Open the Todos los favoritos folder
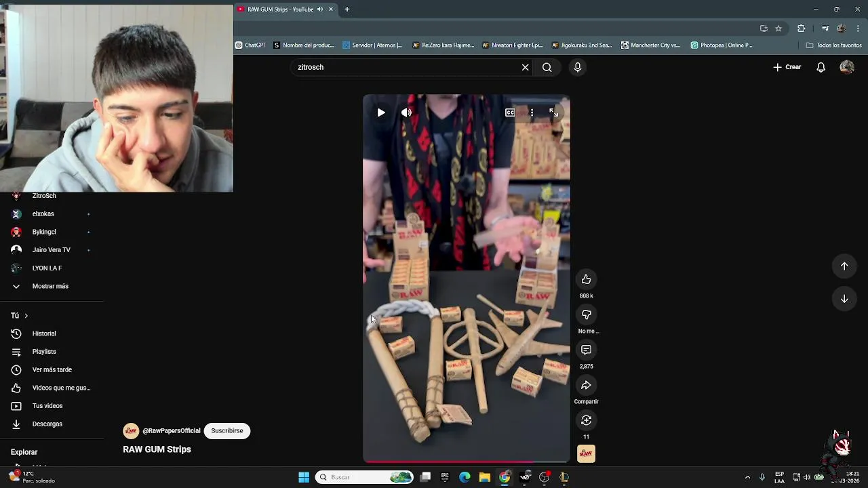868x488 pixels. click(x=834, y=45)
